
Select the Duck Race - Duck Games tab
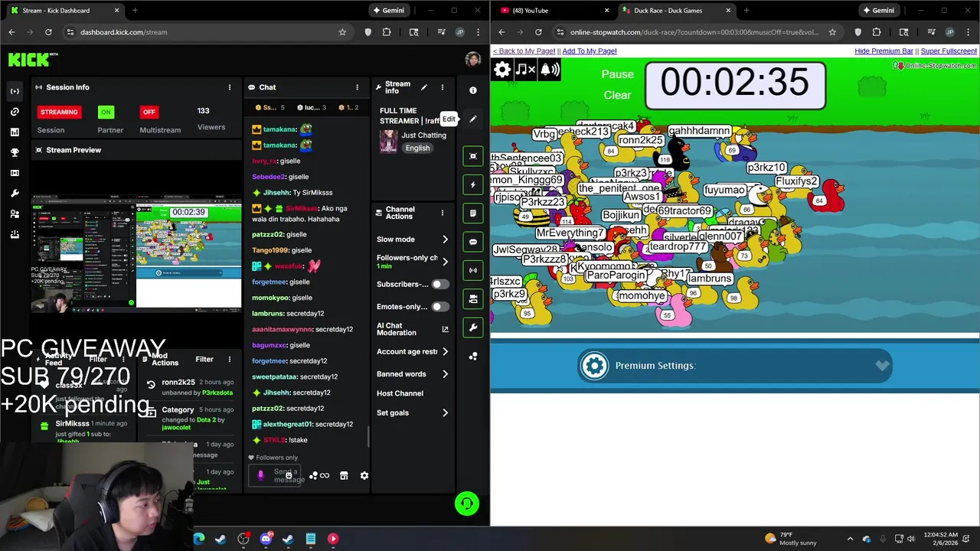coord(674,11)
